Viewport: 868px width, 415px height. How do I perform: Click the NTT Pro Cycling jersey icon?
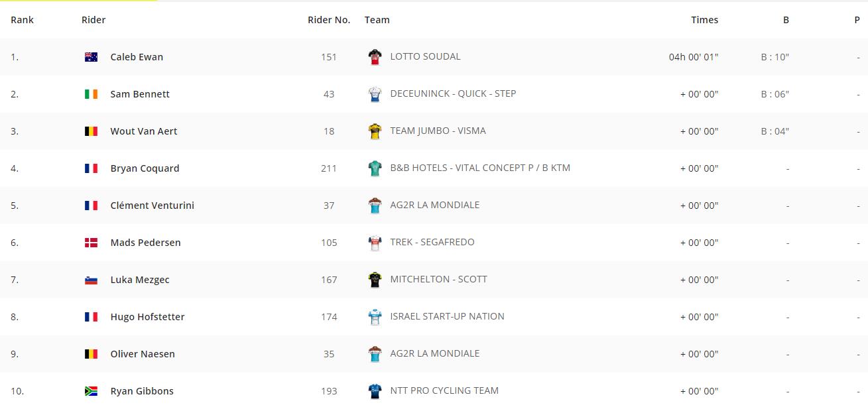pyautogui.click(x=375, y=391)
